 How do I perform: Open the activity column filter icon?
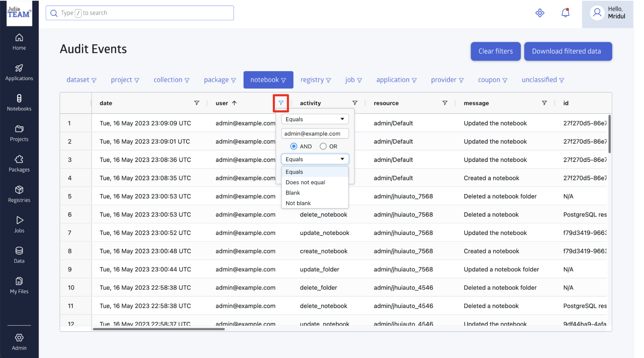[x=355, y=103]
